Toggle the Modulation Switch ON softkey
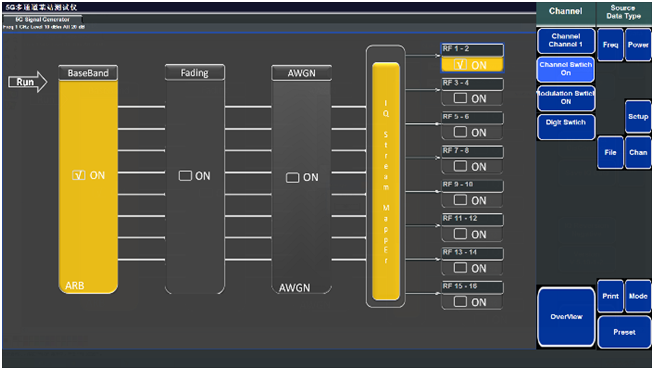This screenshot has height=370, width=654. click(x=566, y=98)
